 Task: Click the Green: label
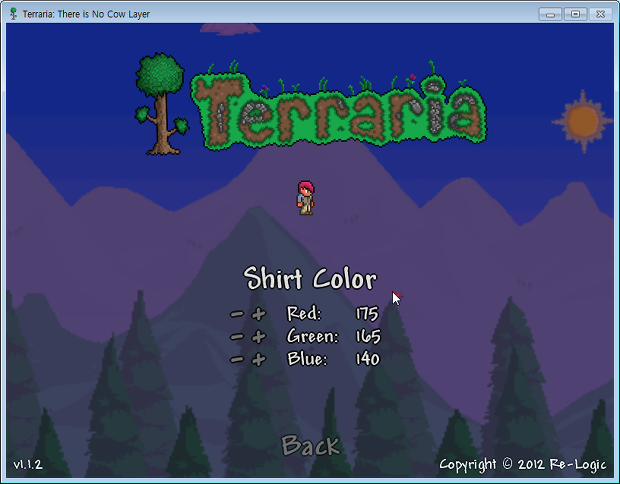[x=312, y=337]
